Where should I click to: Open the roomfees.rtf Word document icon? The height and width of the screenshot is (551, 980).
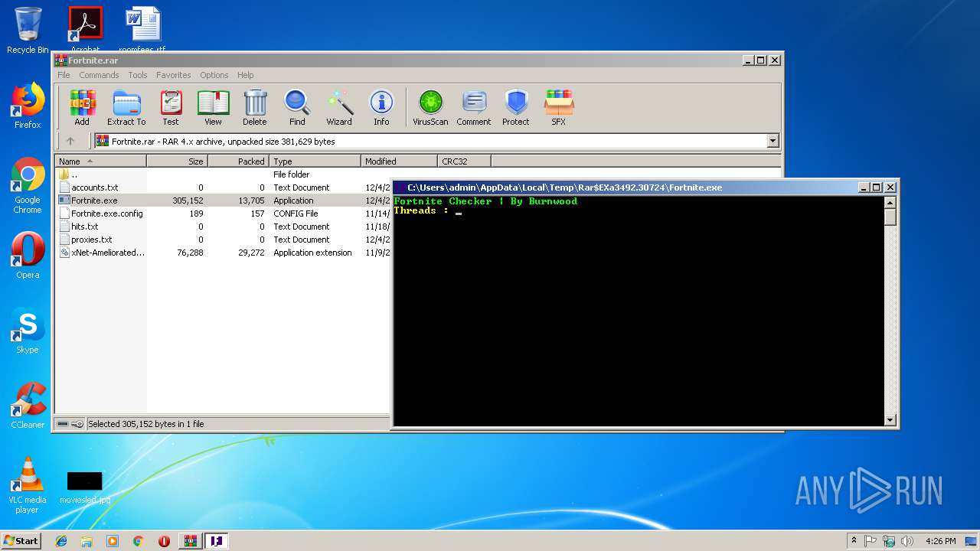pos(142,29)
